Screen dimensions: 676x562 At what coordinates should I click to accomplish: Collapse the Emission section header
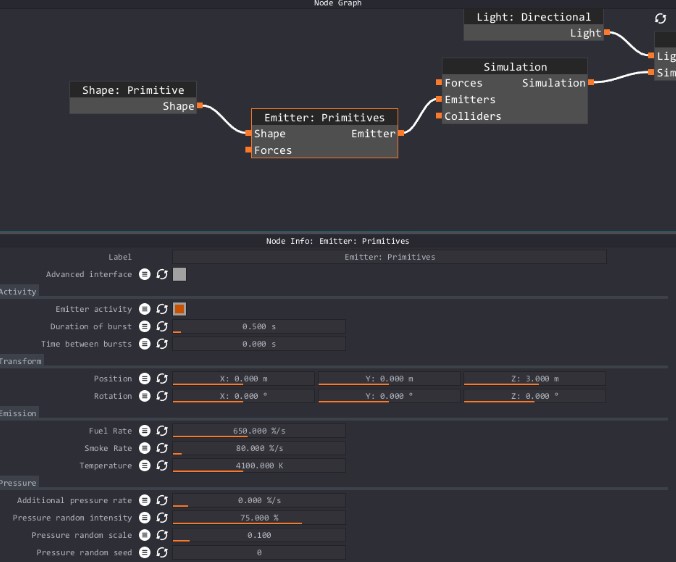19,413
